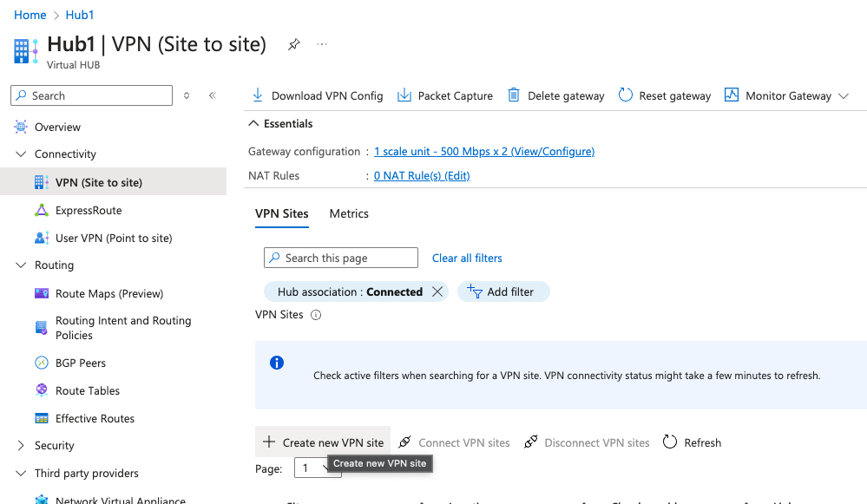Pin Hub1 VPN page to dashboard
This screenshot has width=867, height=504.
point(293,44)
